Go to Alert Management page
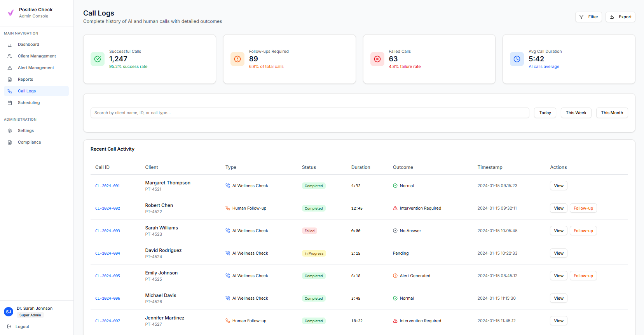Image resolution: width=644 pixels, height=335 pixels. [36, 68]
